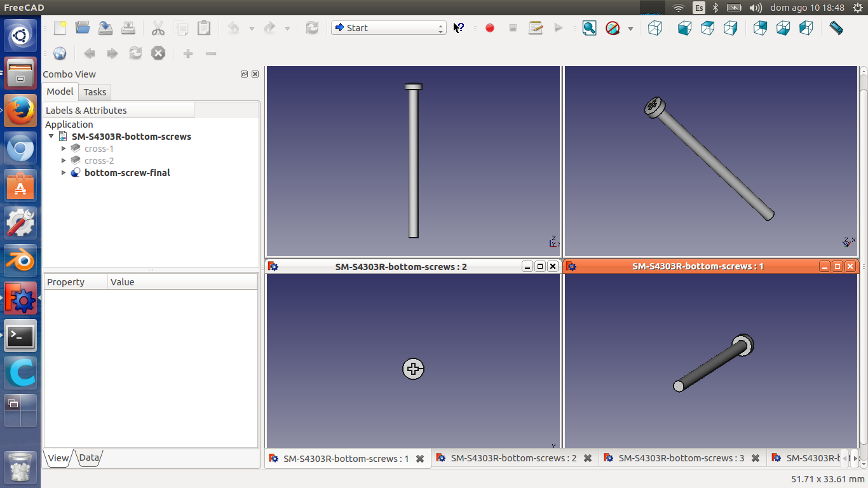
Task: Switch to the Tasks tab
Action: [x=95, y=92]
